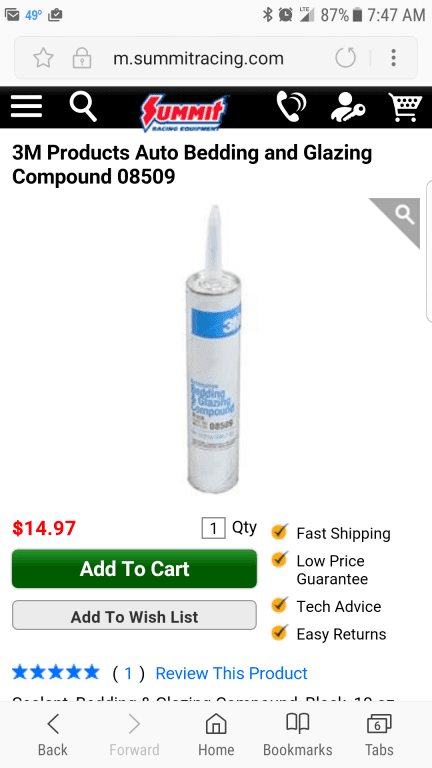Edit the Qty quantity field
This screenshot has height=768, width=432.
(213, 528)
